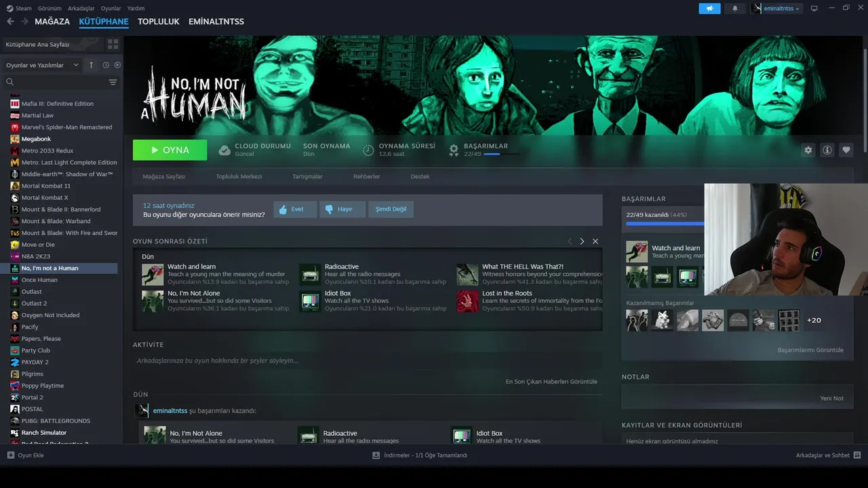Screen dimensions: 868x488
Task: Click the Evet recommend button
Action: [x=295, y=209]
